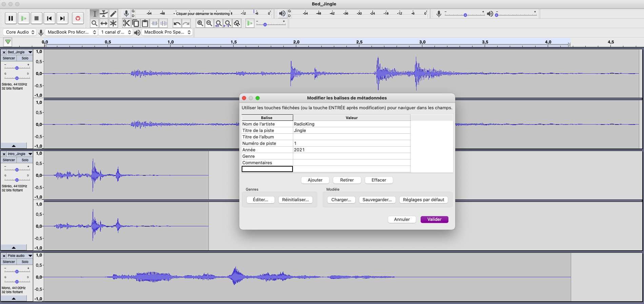
Task: Click Sauvegarder... template button
Action: [x=377, y=200]
